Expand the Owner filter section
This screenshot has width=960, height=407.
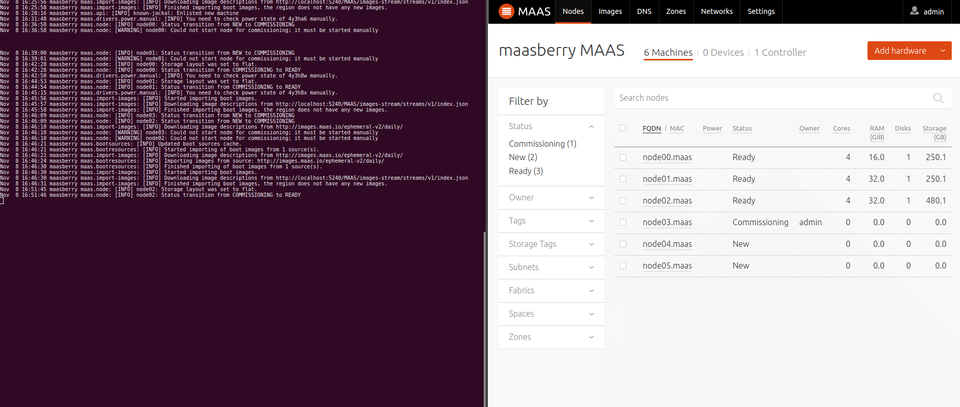(x=551, y=198)
